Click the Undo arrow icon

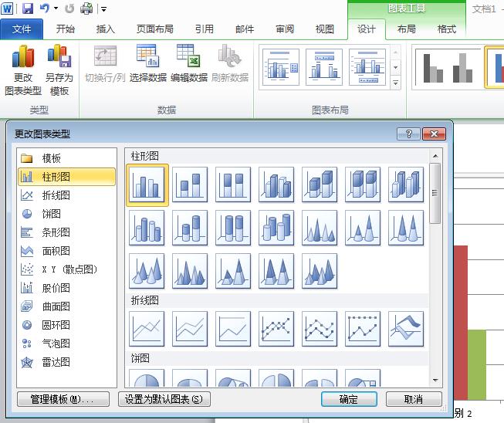tap(44, 8)
